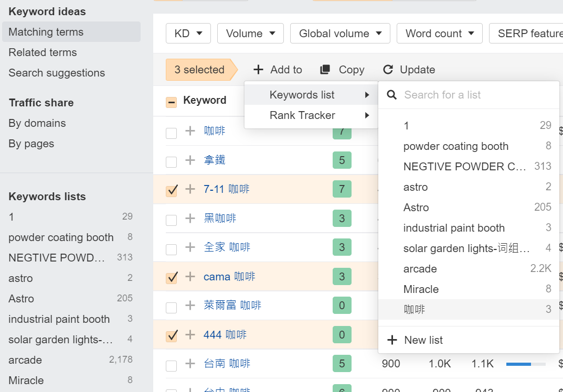Uncheck the 7-11 咖啡 checkbox
The height and width of the screenshot is (392, 563).
(172, 190)
